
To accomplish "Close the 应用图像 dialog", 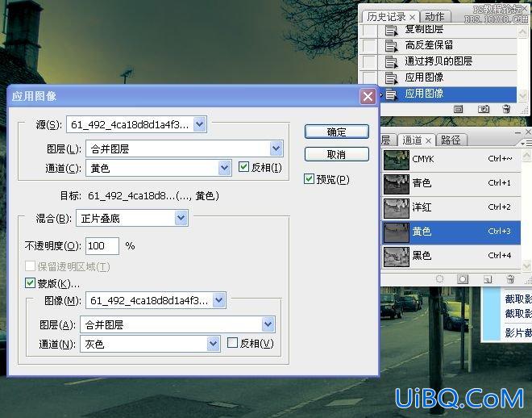I will [x=368, y=97].
